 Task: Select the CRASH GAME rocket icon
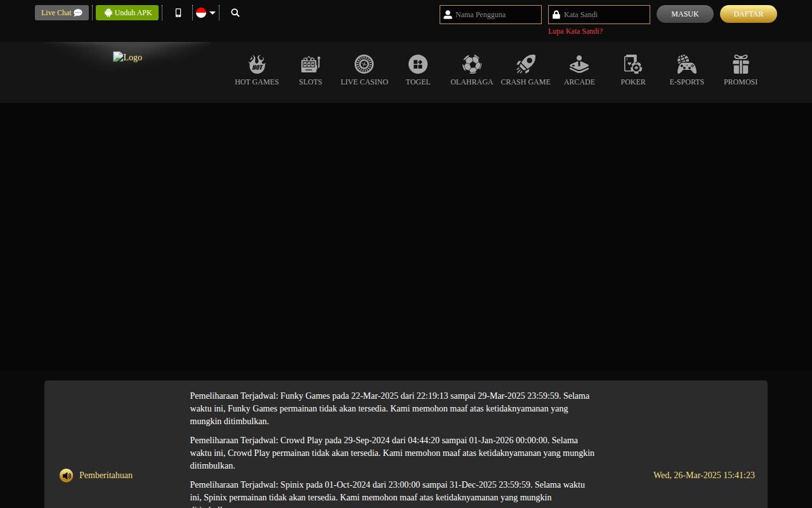[525, 69]
